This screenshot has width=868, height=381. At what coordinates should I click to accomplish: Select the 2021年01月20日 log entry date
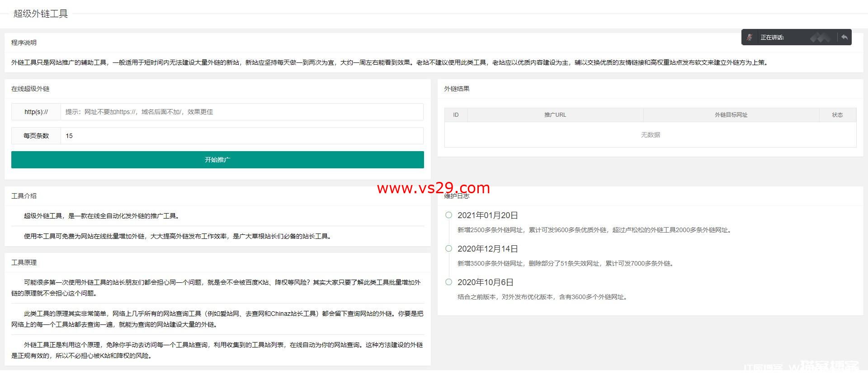pos(488,215)
